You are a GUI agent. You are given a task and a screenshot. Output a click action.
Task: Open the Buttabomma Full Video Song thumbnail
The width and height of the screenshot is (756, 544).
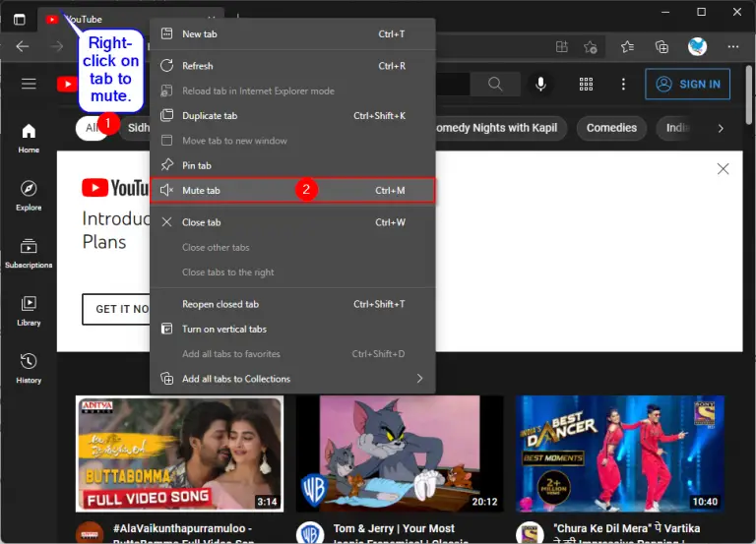click(179, 453)
